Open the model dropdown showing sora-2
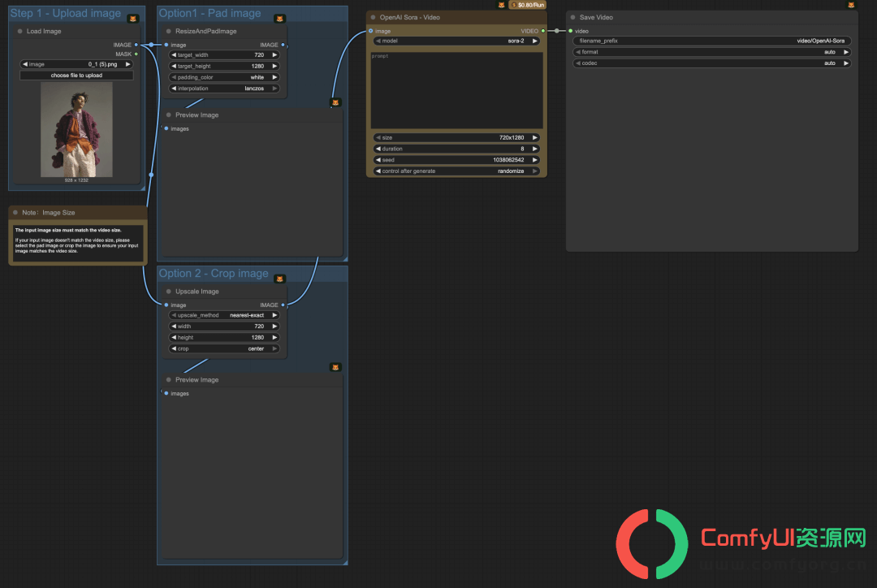The height and width of the screenshot is (588, 877). point(456,41)
